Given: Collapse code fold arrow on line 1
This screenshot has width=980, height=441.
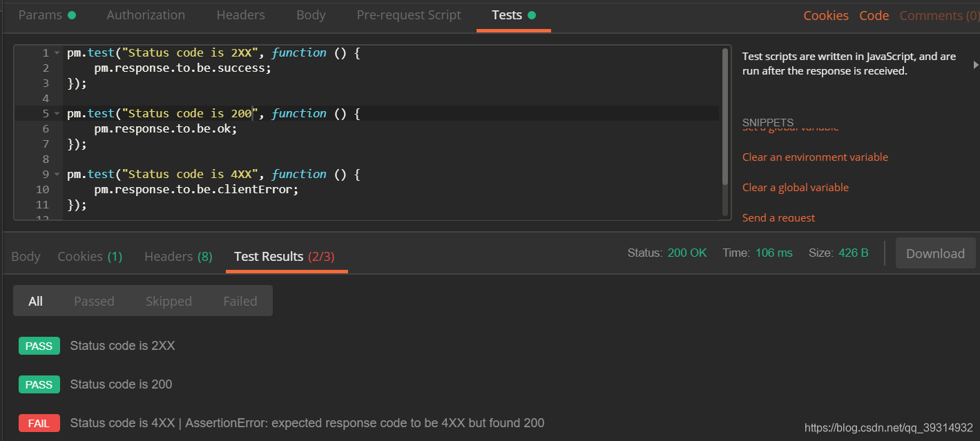Looking at the screenshot, I should point(57,53).
